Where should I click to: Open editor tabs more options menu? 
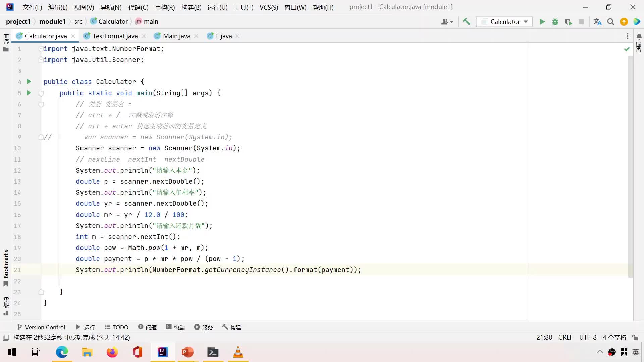(628, 36)
